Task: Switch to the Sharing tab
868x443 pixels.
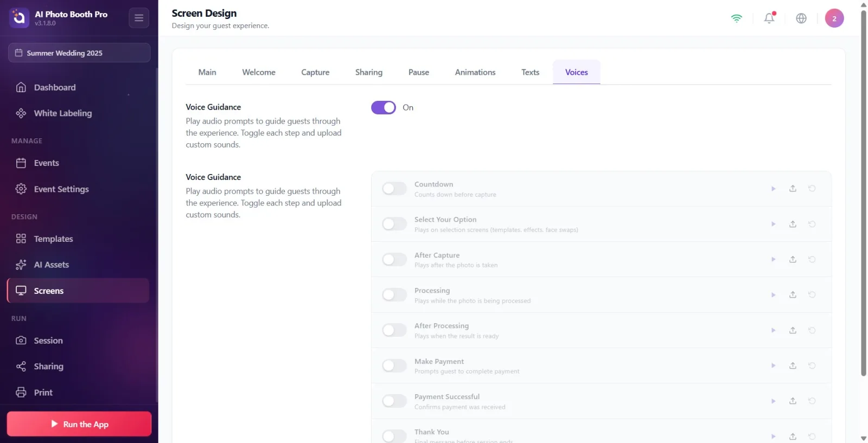Action: click(369, 72)
